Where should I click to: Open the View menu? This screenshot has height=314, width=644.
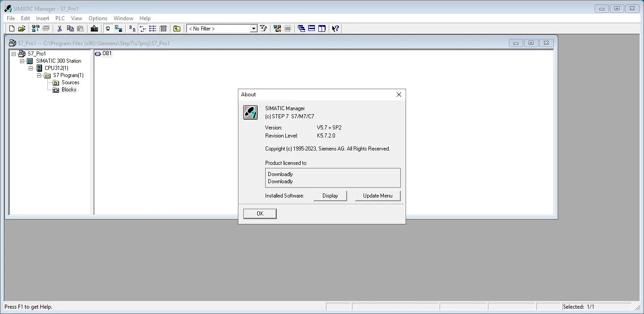[x=77, y=18]
